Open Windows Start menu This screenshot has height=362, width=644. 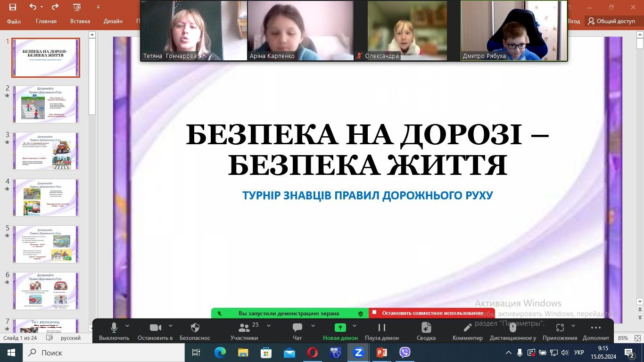click(11, 353)
